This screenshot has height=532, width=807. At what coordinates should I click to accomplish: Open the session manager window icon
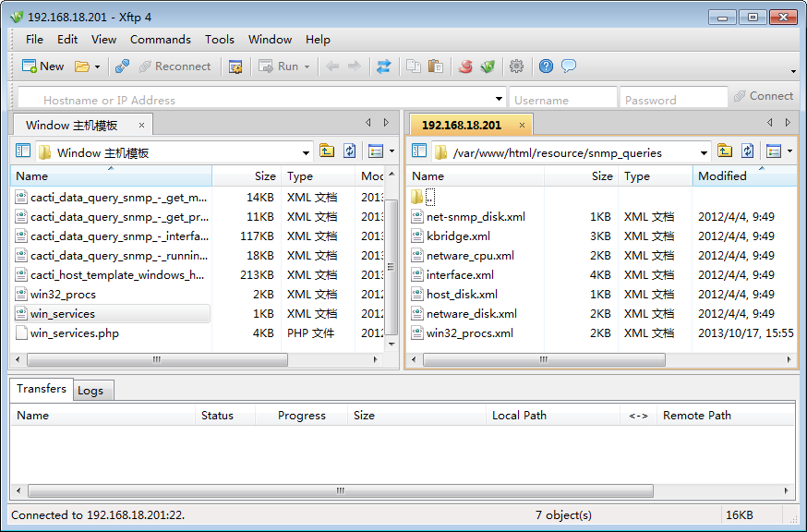tap(235, 66)
